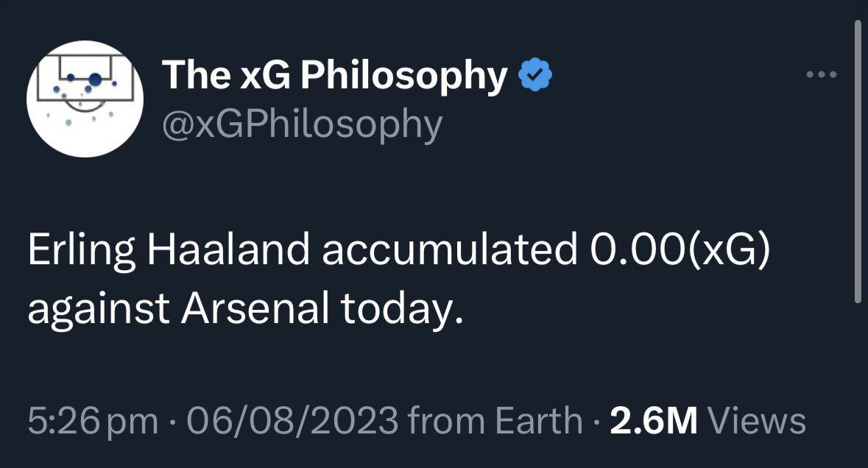Click the 5:26 pm timestamp
The height and width of the screenshot is (468, 868).
click(93, 422)
